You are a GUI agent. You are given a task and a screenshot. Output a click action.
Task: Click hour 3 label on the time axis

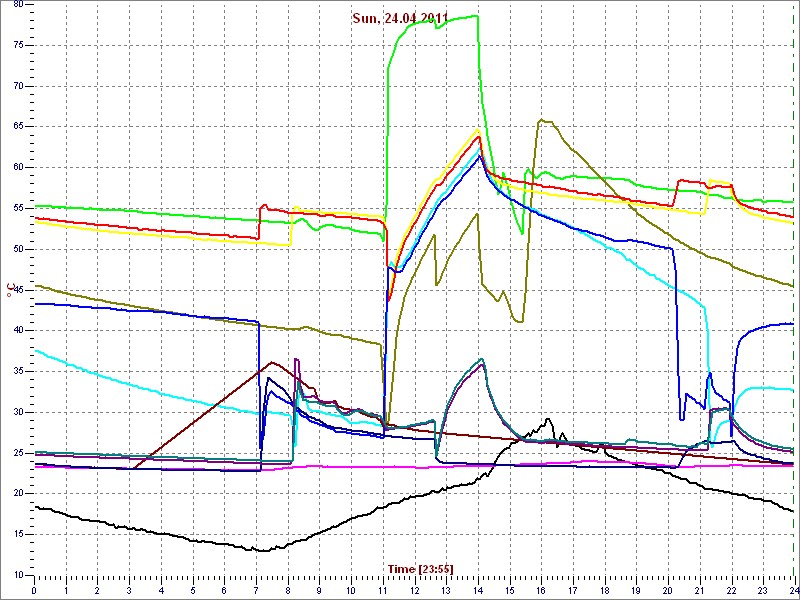[129, 591]
